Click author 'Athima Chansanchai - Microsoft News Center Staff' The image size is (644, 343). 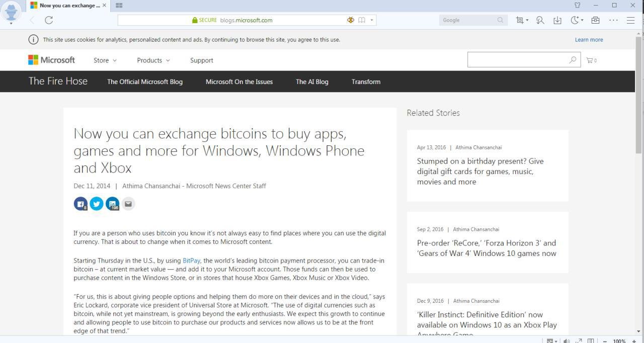194,186
